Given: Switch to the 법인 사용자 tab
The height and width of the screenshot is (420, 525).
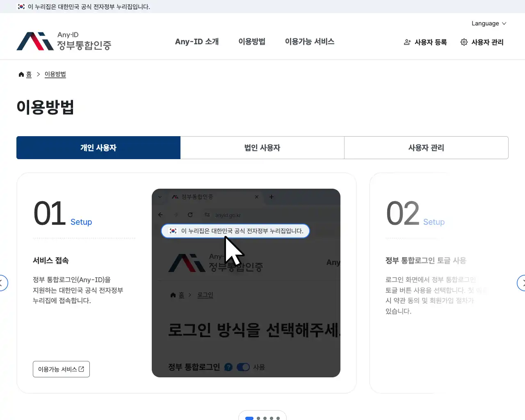Looking at the screenshot, I should pyautogui.click(x=262, y=148).
